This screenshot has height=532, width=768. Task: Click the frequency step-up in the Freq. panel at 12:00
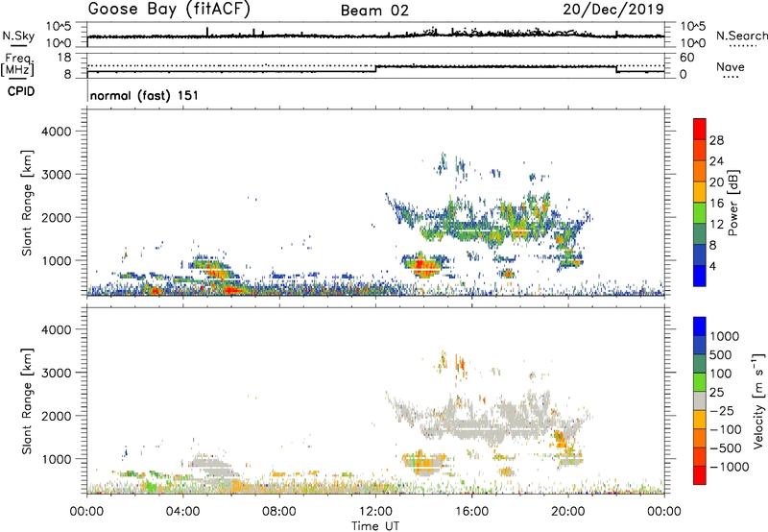375,69
